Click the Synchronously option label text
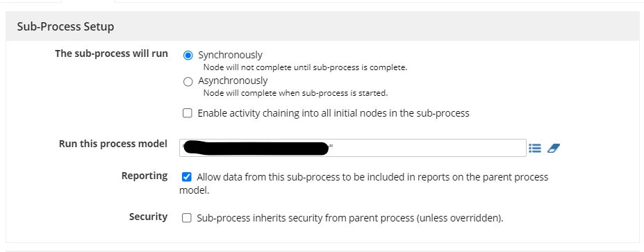Screen dimensions: 644x252 pos(230,55)
